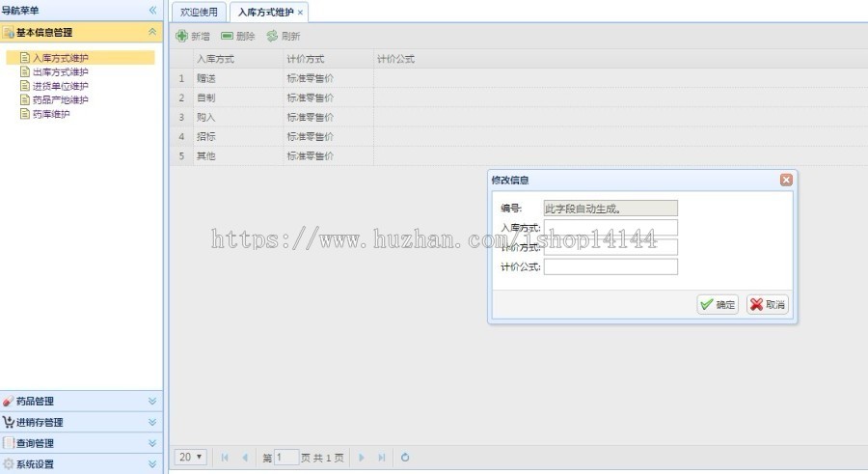Go to the previous page
This screenshot has height=474, width=868.
pos(245,458)
